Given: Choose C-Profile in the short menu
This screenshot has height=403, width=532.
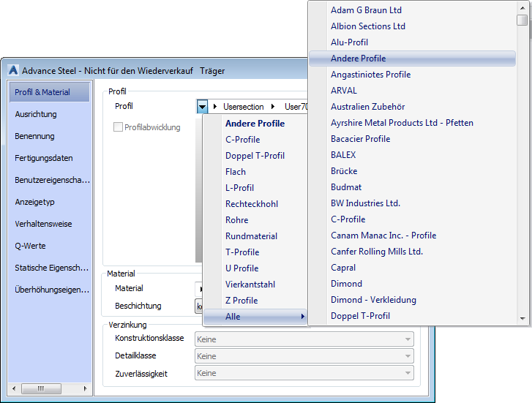Looking at the screenshot, I should point(255,140).
